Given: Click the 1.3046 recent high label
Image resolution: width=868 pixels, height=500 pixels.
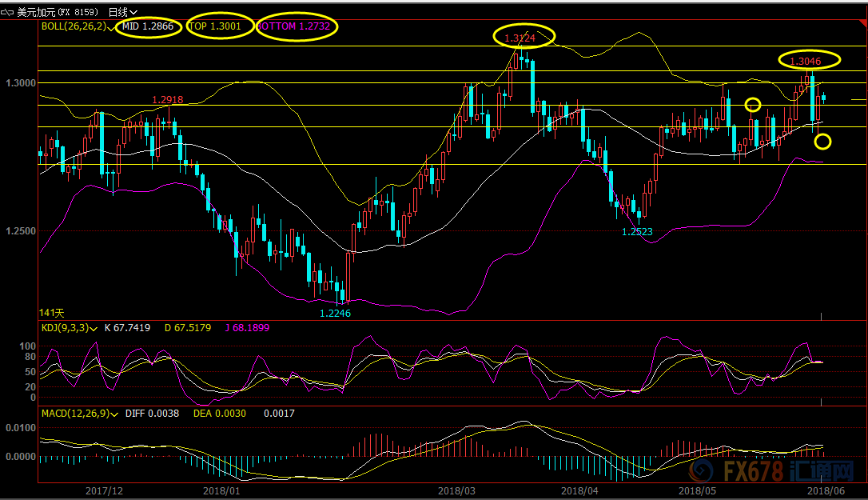Looking at the screenshot, I should [809, 60].
